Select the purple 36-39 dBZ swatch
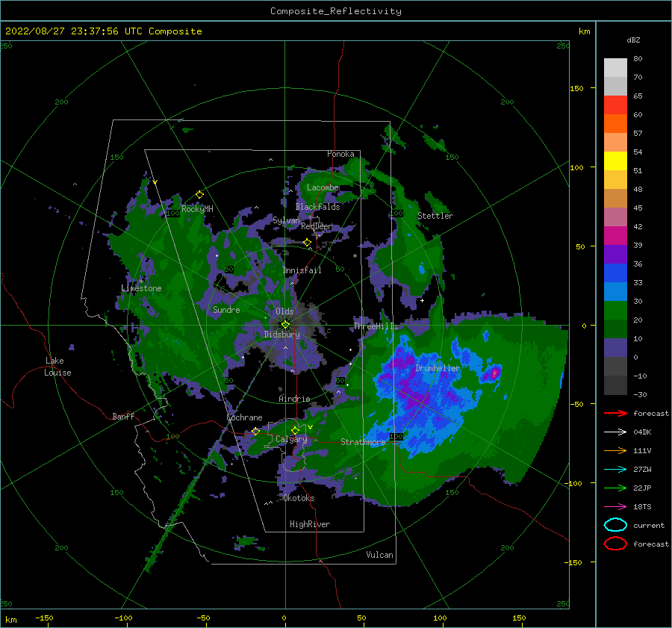672x628 pixels. point(615,254)
